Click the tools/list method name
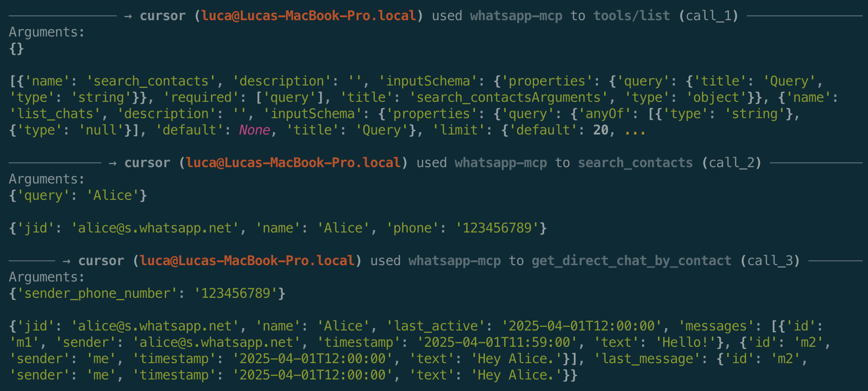 pos(632,16)
